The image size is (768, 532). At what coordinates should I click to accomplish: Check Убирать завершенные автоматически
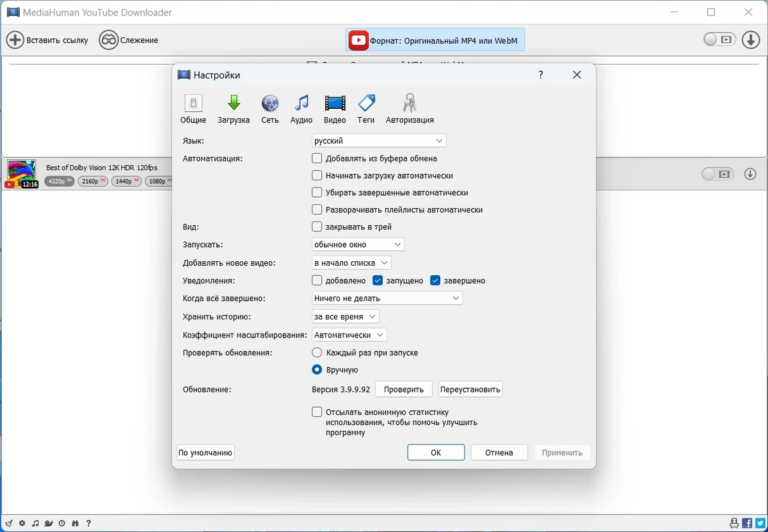[x=317, y=193]
